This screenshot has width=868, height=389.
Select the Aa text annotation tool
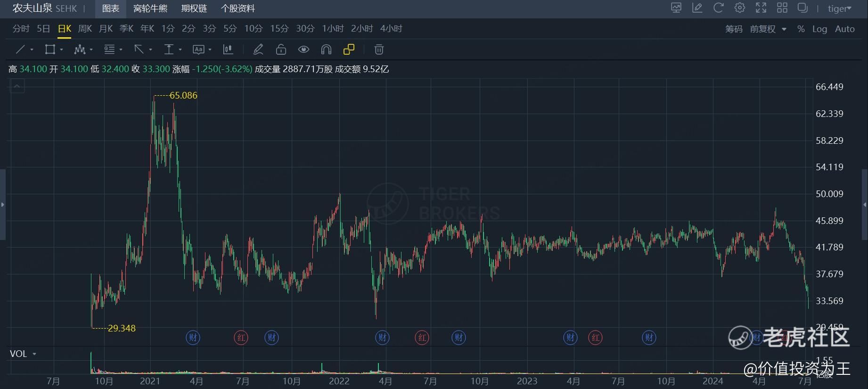198,50
